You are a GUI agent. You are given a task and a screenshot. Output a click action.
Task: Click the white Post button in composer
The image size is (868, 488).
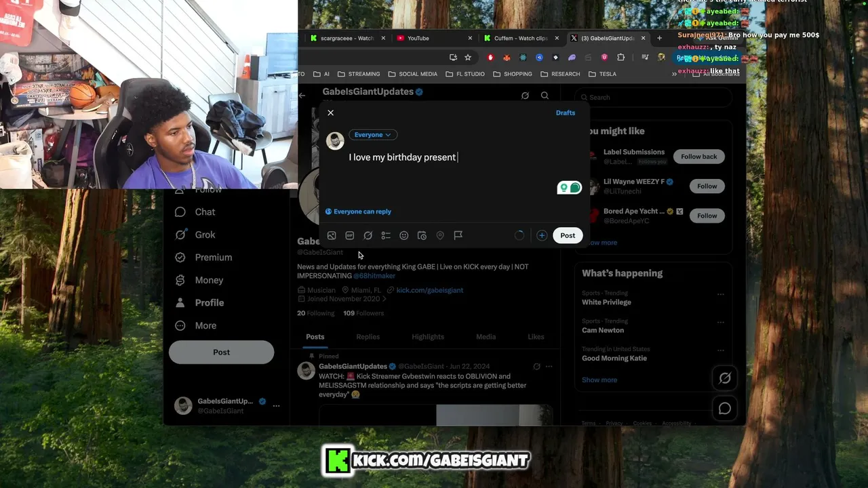tap(568, 235)
